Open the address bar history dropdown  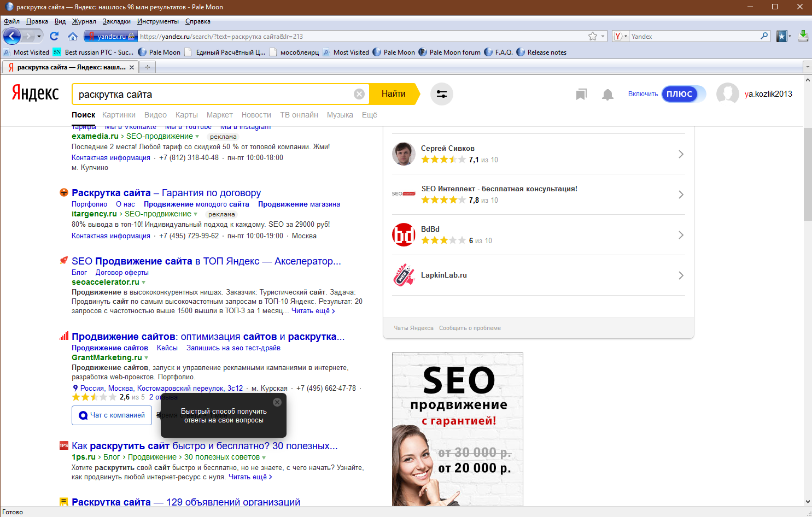603,36
